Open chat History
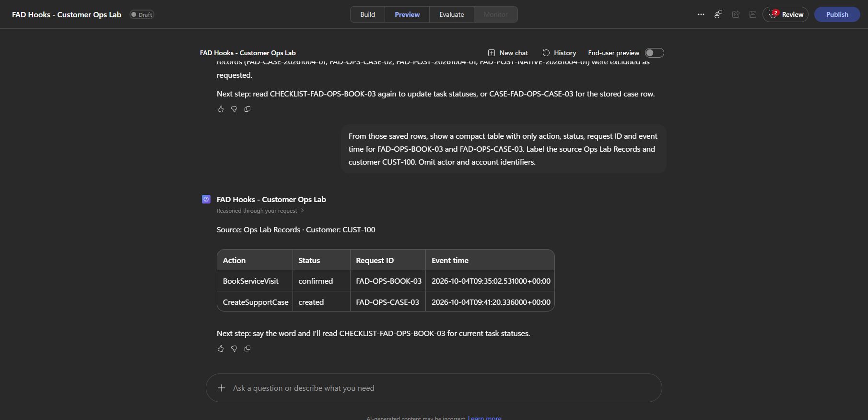This screenshot has height=420, width=868. (x=559, y=53)
